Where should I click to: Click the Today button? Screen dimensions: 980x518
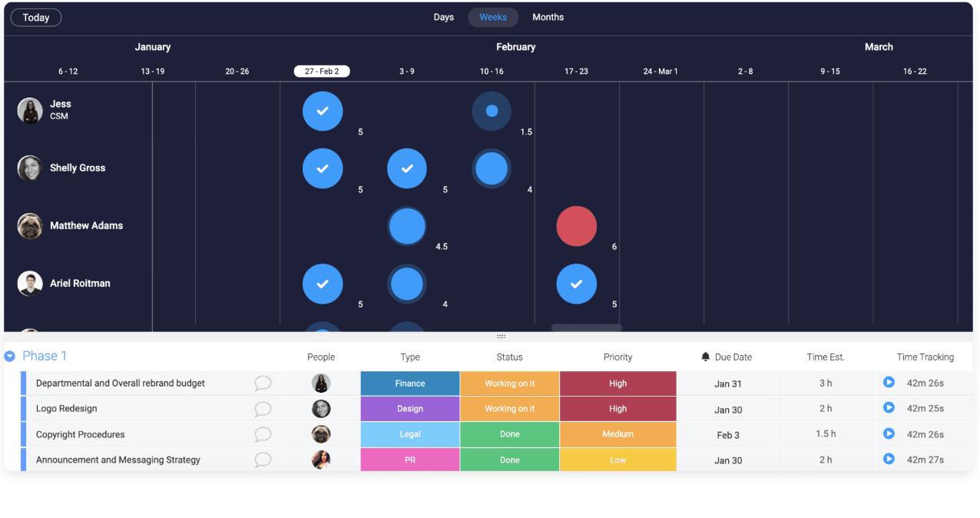coord(36,18)
